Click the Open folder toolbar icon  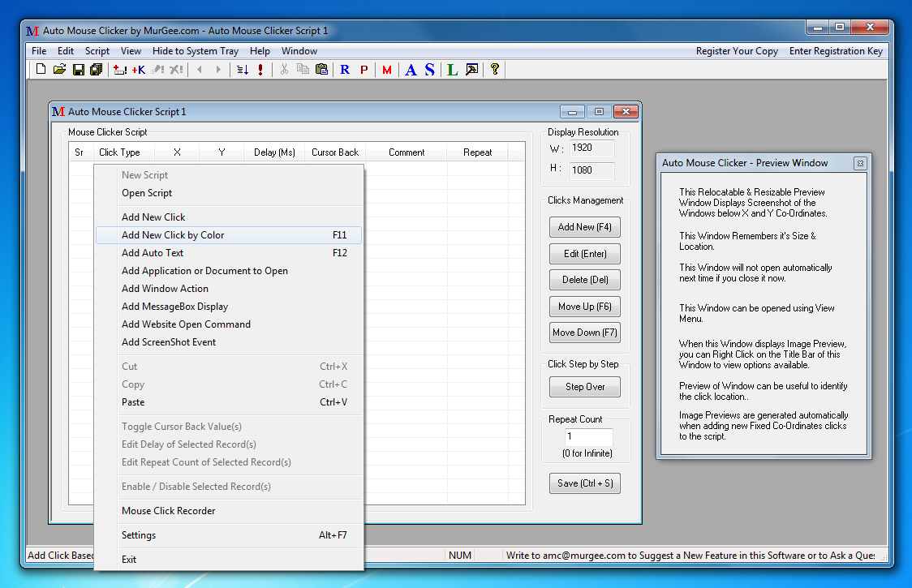(59, 69)
